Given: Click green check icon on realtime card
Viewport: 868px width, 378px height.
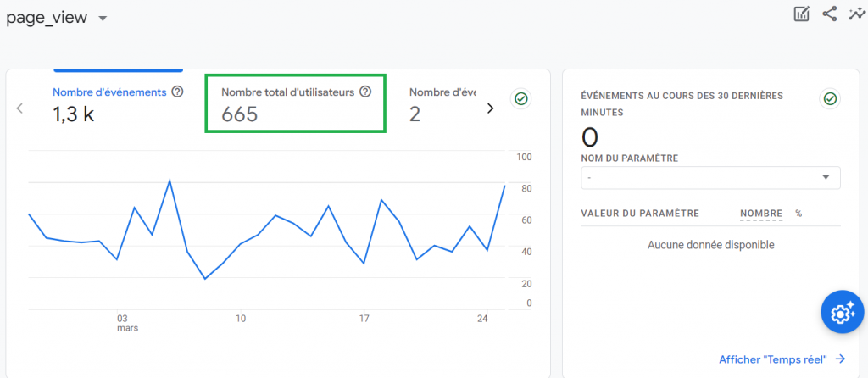Looking at the screenshot, I should coord(830,99).
